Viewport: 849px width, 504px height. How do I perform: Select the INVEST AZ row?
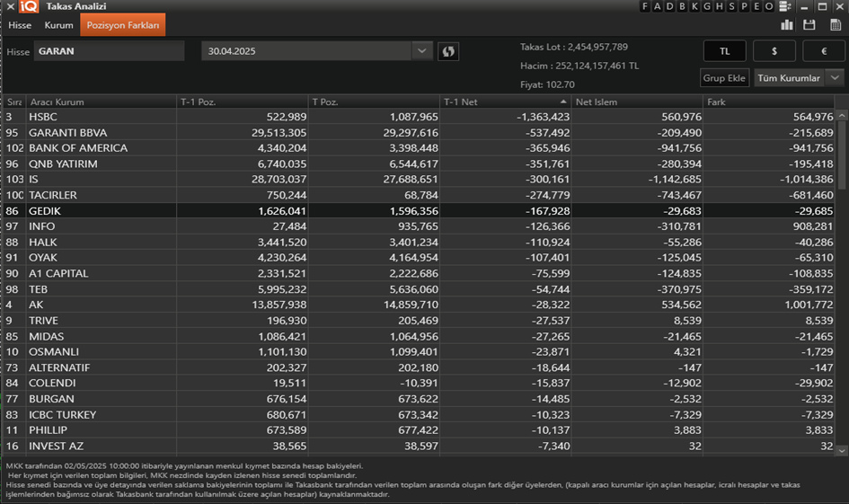point(419,447)
